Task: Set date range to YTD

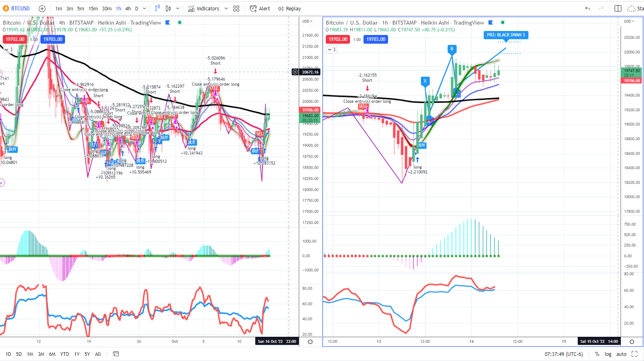Action: tap(65, 354)
